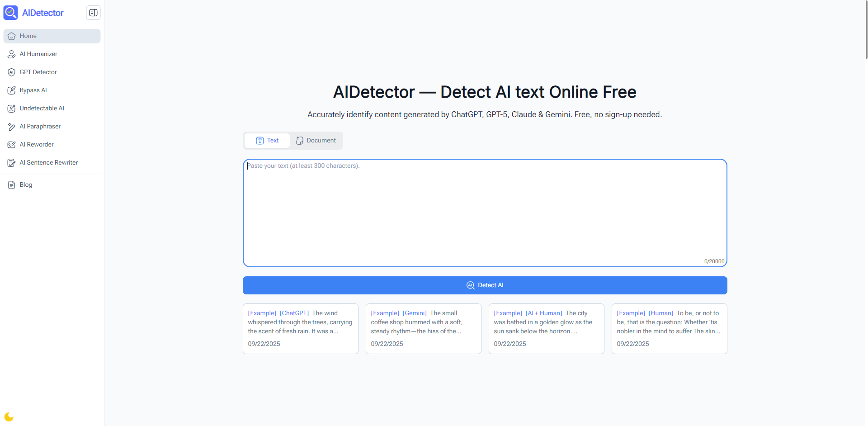Toggle dark mode moon icon
Viewport: 868px width, 426px height.
[x=9, y=417]
